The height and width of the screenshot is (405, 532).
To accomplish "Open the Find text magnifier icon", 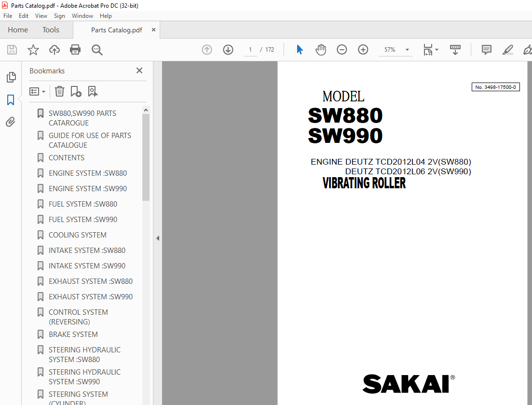I will click(97, 50).
